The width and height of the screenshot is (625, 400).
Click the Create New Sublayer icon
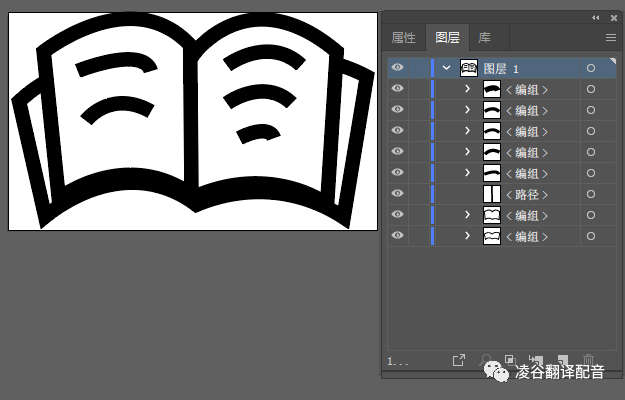pyautogui.click(x=535, y=360)
